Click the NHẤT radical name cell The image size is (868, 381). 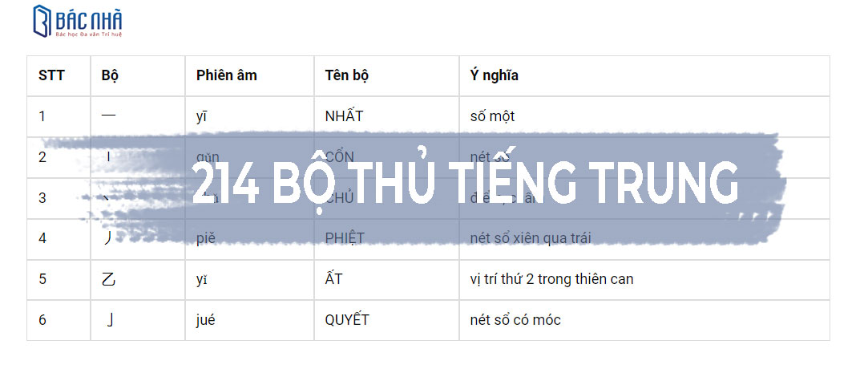coord(344,116)
